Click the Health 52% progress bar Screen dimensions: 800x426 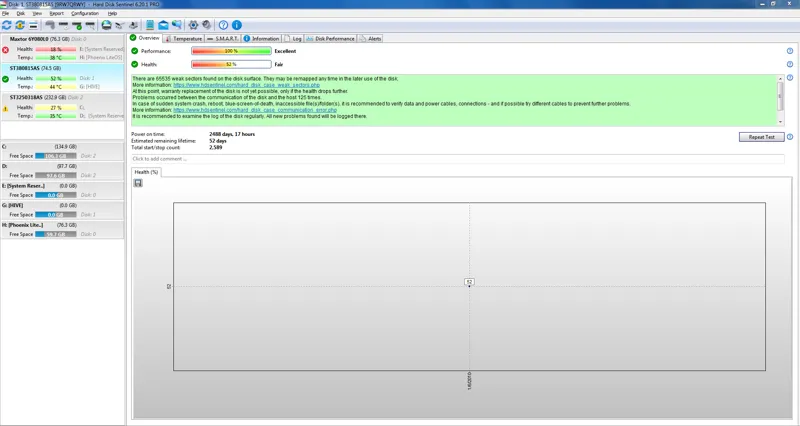point(231,64)
